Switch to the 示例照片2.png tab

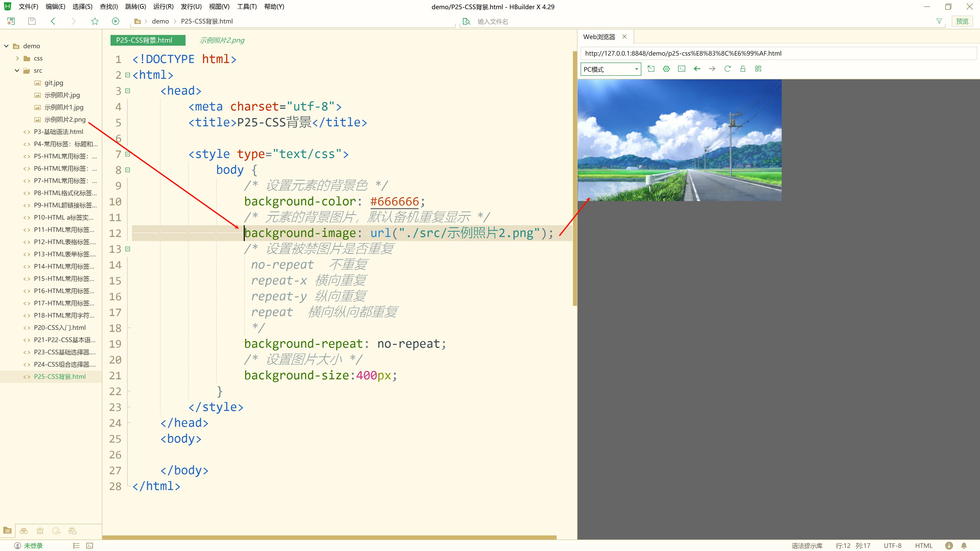222,40
